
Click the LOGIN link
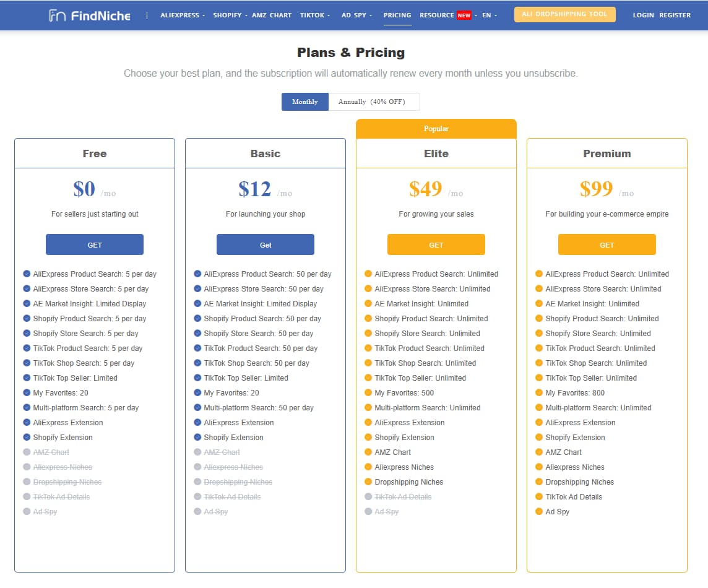pyautogui.click(x=643, y=15)
